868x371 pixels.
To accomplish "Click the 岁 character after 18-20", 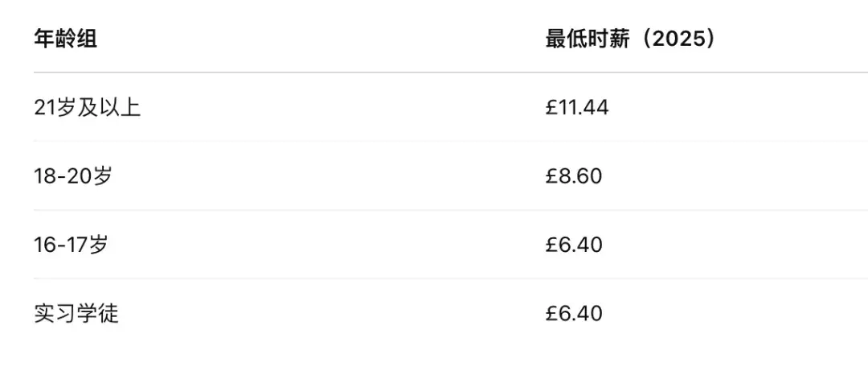I will [102, 175].
